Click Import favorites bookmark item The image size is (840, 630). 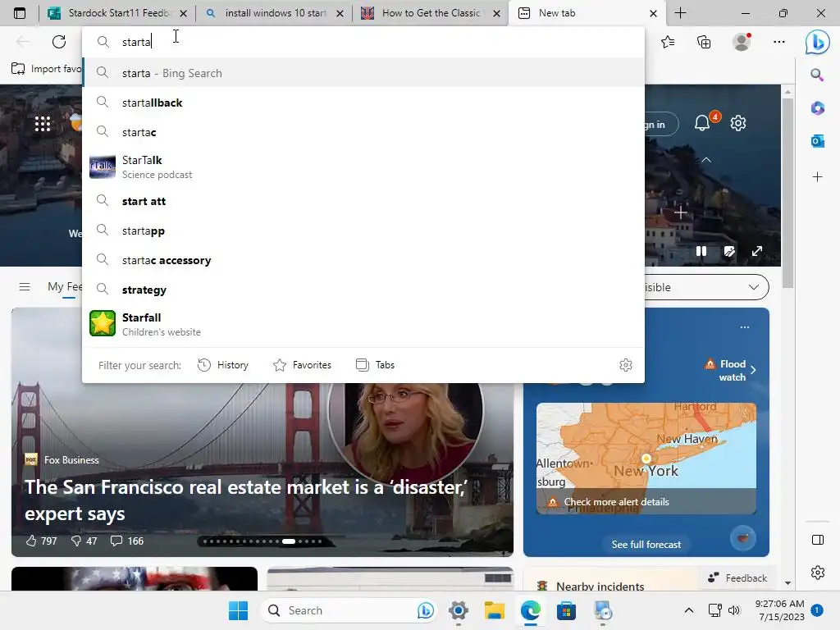pos(46,69)
